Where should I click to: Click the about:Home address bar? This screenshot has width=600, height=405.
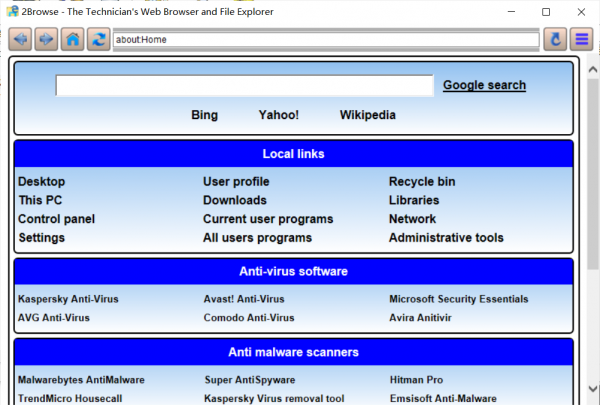327,39
